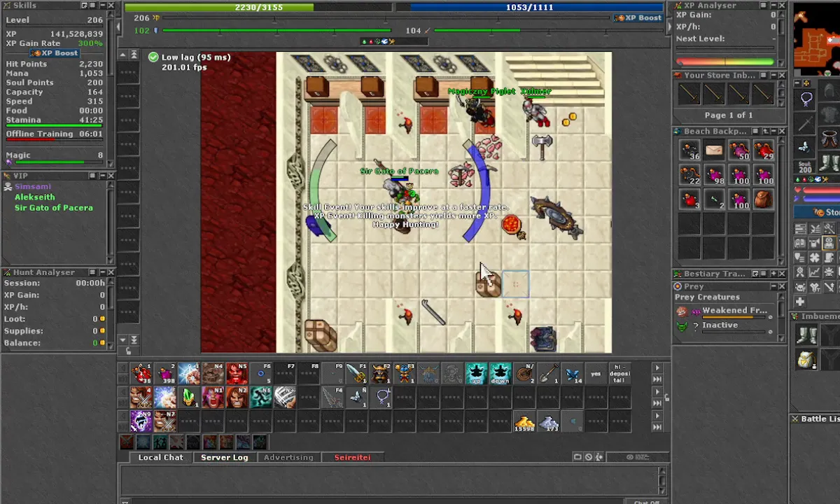Viewport: 840px width, 504px height.
Task: Use the F6 ring action slot
Action: (x=261, y=373)
